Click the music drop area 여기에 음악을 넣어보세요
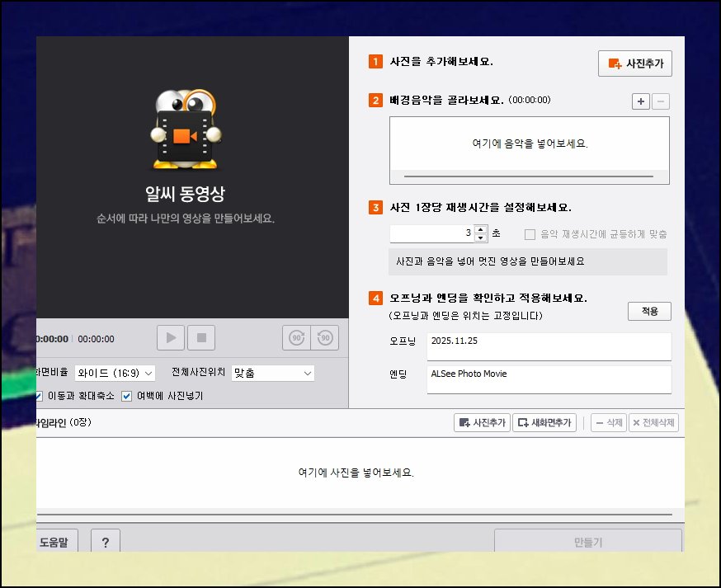The height and width of the screenshot is (588, 721). [x=530, y=143]
